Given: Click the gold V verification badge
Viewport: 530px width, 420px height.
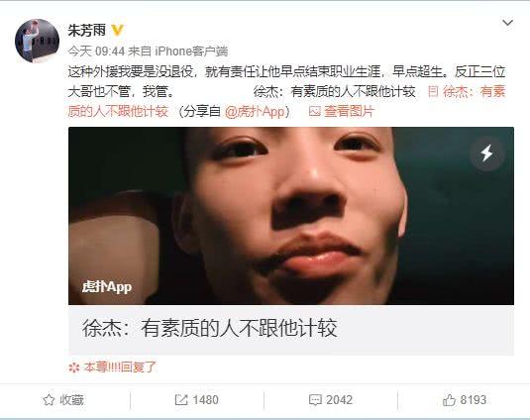Looking at the screenshot, I should pyautogui.click(x=117, y=31).
